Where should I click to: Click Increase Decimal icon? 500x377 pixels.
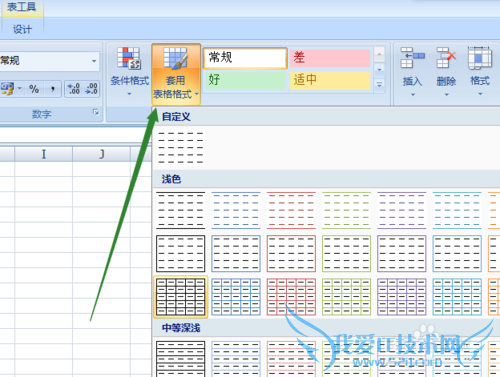pos(74,89)
